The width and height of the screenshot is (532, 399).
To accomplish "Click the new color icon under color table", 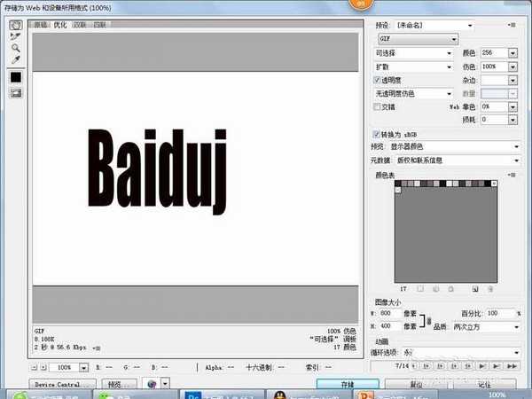I will pyautogui.click(x=475, y=289).
